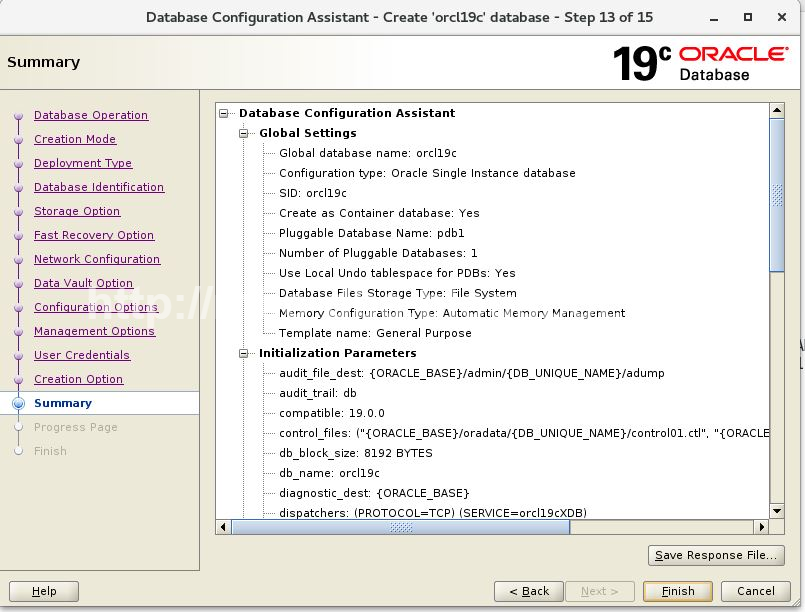Viewport: 805px width, 612px height.
Task: Select the diagnostic_dest parameter row
Action: 374,493
